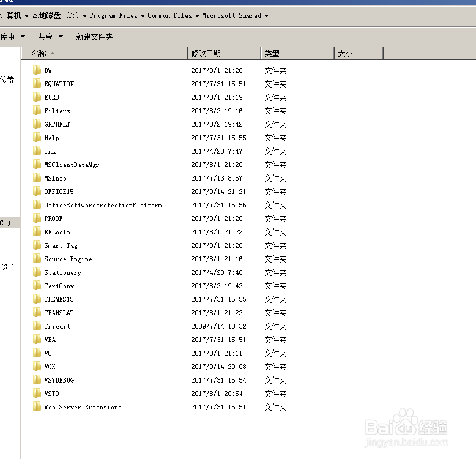Go to Common Files in address bar
The height and width of the screenshot is (459, 476).
(x=169, y=15)
